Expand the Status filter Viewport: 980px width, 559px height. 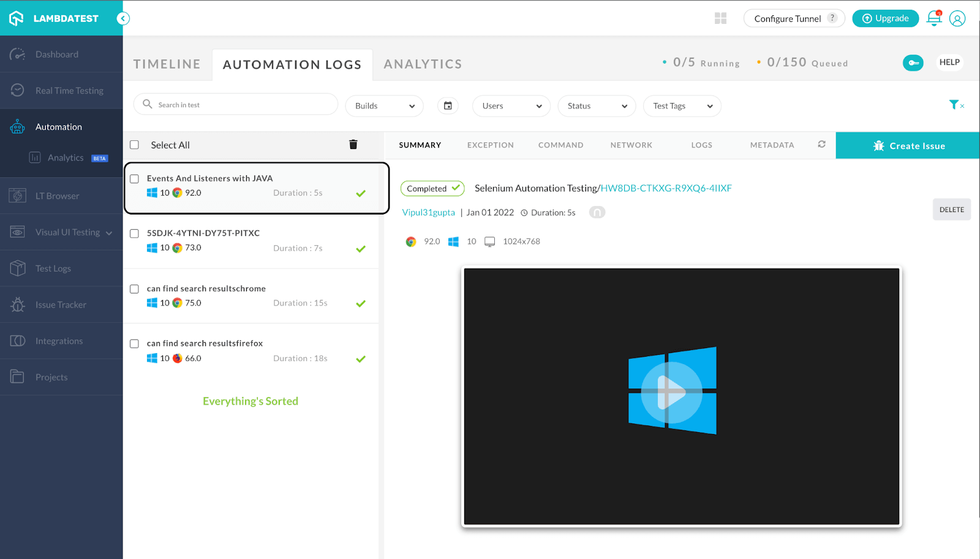pos(596,105)
